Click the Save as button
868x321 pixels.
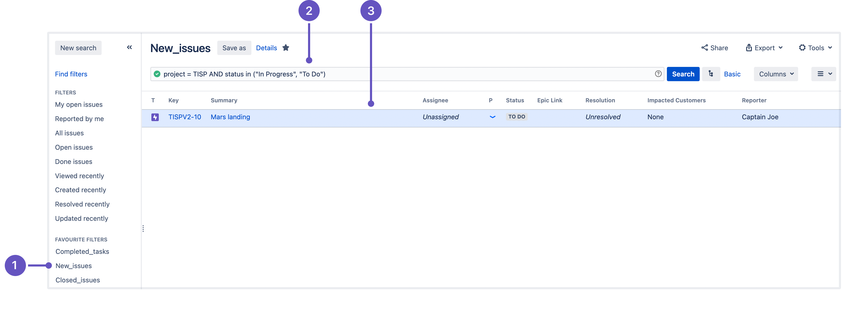tap(234, 48)
